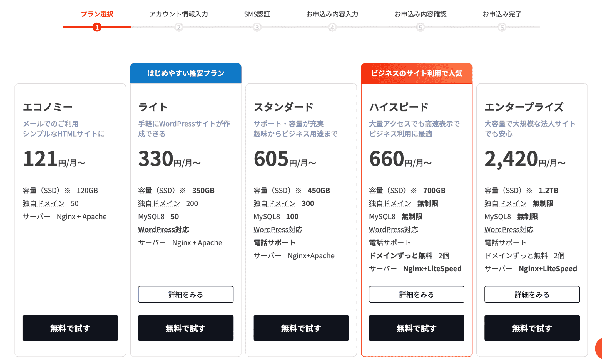
Task: Click ドメインずっと無料 link in エンタープライズ plan
Action: click(516, 256)
